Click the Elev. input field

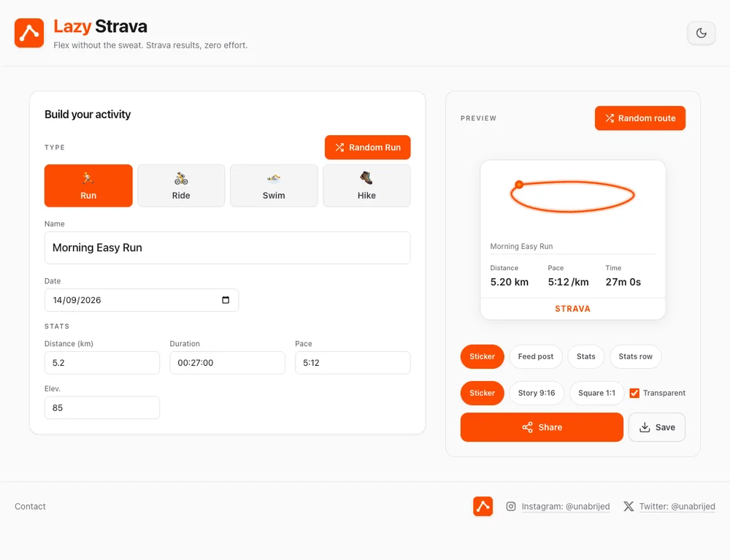(x=102, y=408)
